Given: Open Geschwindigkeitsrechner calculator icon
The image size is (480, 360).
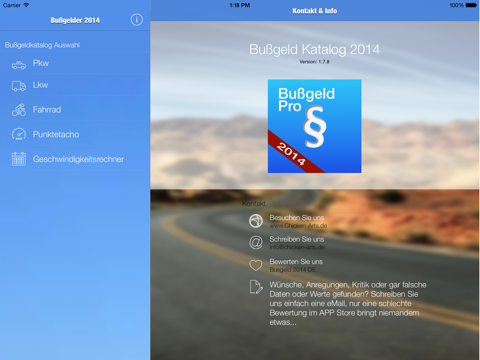Looking at the screenshot, I should click(x=19, y=159).
